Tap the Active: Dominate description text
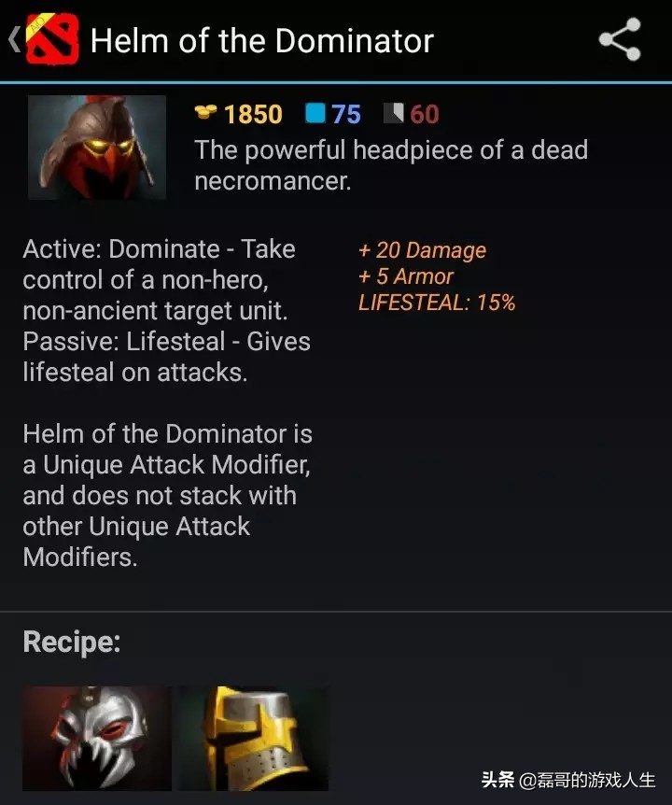The height and width of the screenshot is (805, 672). pos(167,311)
